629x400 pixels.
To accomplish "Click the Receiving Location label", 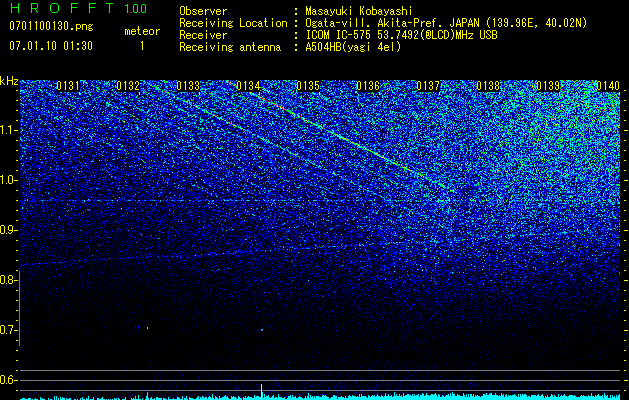I will tap(233, 23).
